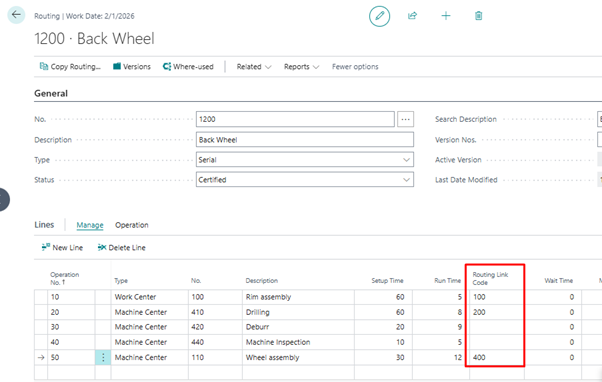Click the No. field lookup ellipsis button

pos(405,119)
